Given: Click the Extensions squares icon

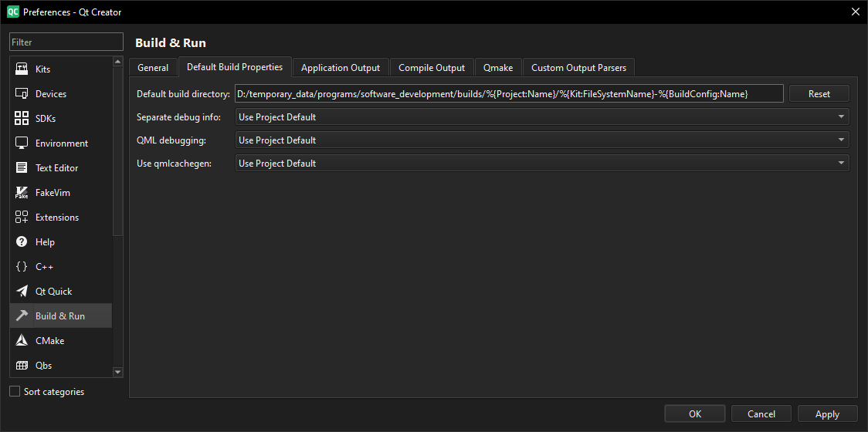Looking at the screenshot, I should click(22, 218).
